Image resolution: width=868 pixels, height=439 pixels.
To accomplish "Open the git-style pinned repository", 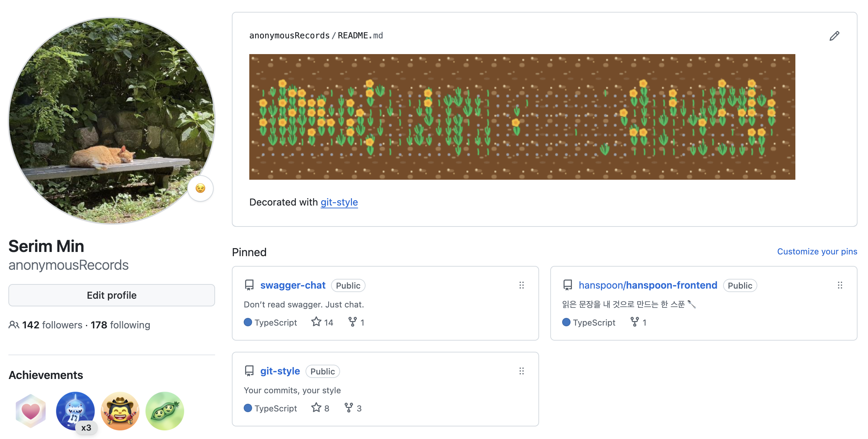I will [280, 371].
